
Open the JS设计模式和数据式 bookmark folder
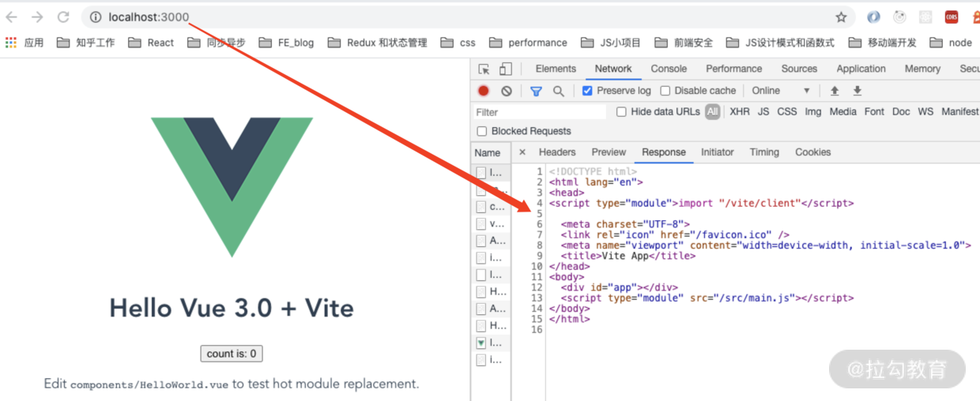[x=780, y=43]
